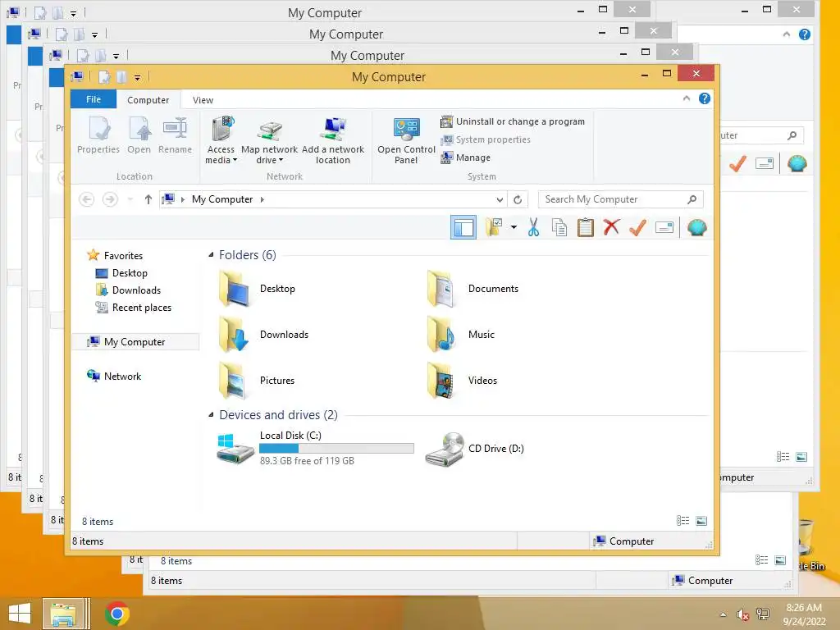Click the Rename ribbon button
The width and height of the screenshot is (840, 630).
pos(176,136)
